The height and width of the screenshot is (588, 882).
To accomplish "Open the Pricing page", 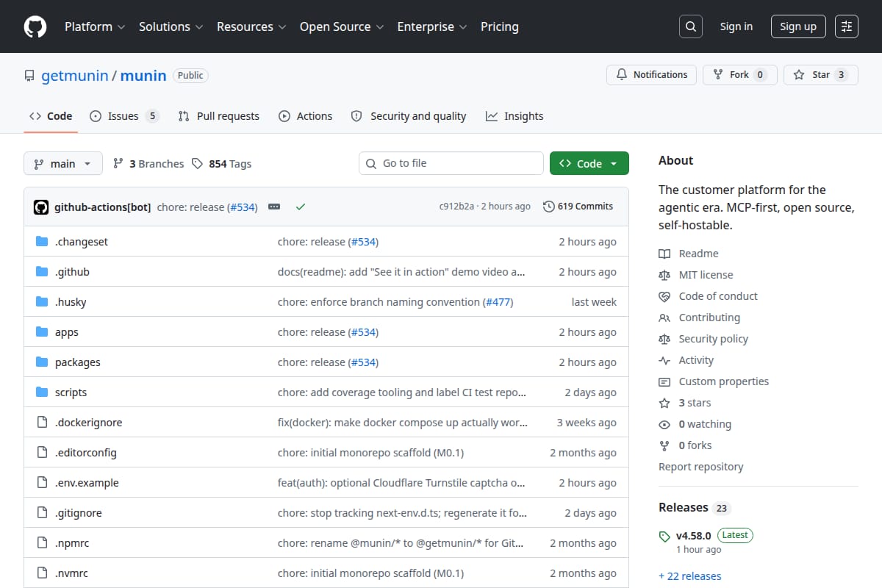I will click(500, 26).
